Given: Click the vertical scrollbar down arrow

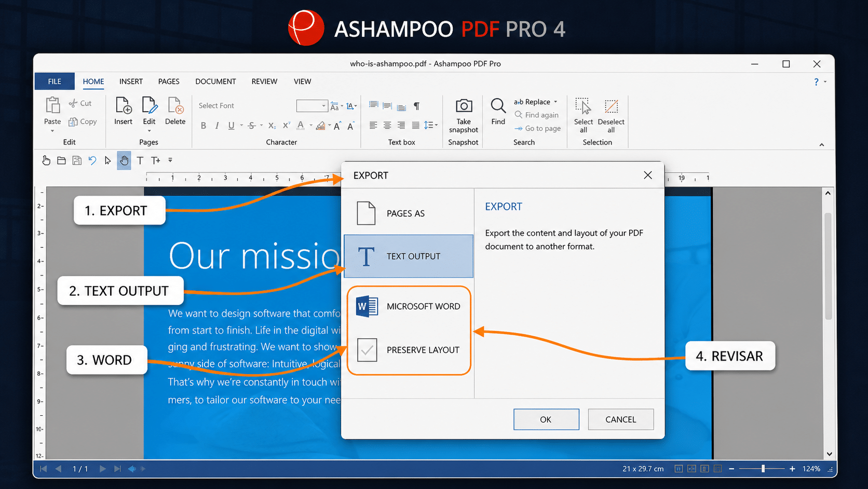Looking at the screenshot, I should click(829, 454).
